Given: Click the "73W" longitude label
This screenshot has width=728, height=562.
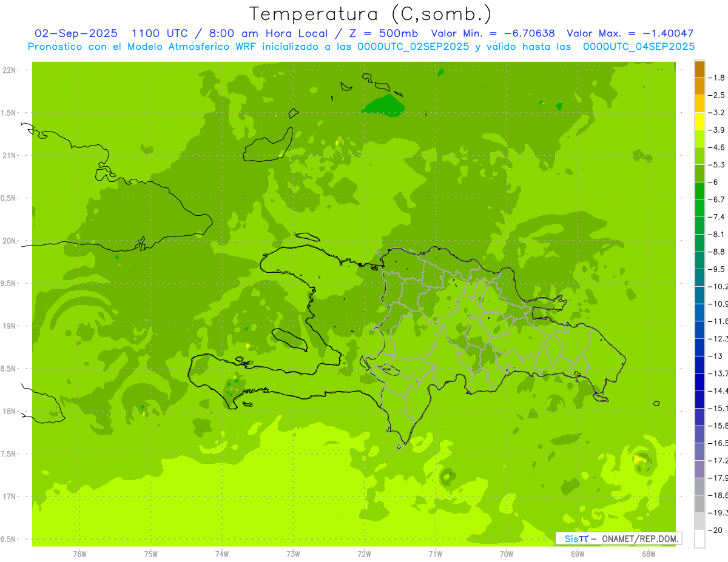Looking at the screenshot, I should (293, 554).
